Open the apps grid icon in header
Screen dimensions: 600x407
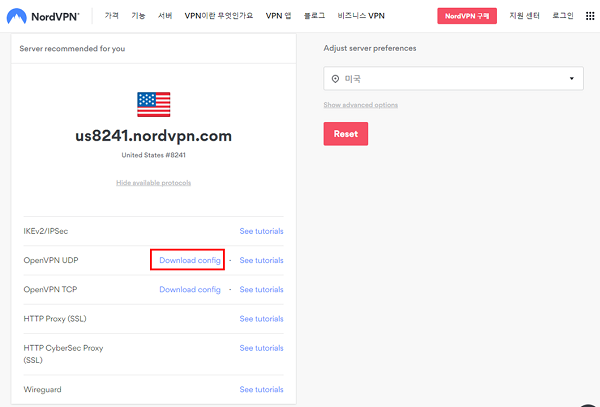tap(590, 16)
